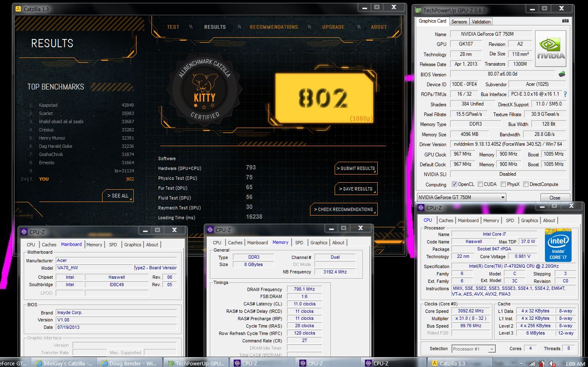Click the CHECK RECOMMENDATIONS button
Image resolution: width=588 pixels, height=367 pixels.
click(343, 209)
